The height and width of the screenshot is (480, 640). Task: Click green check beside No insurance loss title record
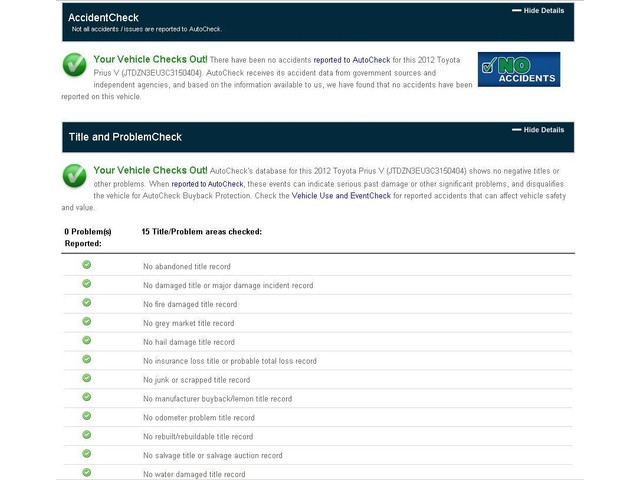pos(87,359)
